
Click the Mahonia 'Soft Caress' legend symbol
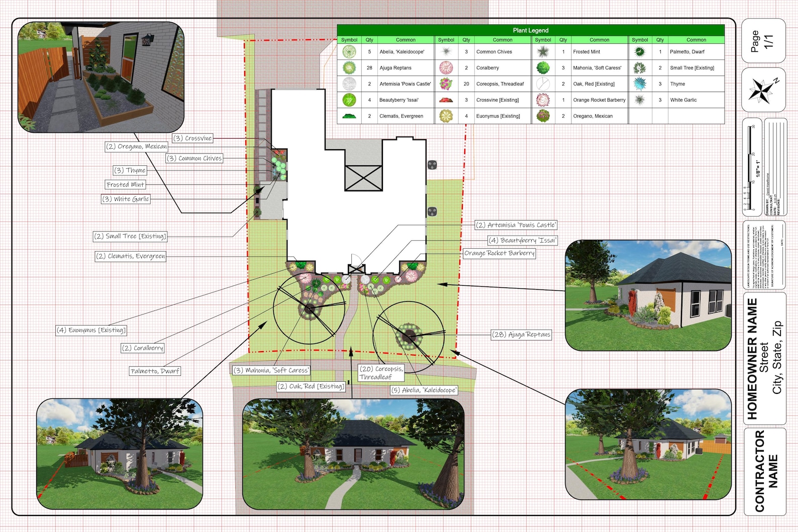pyautogui.click(x=543, y=68)
